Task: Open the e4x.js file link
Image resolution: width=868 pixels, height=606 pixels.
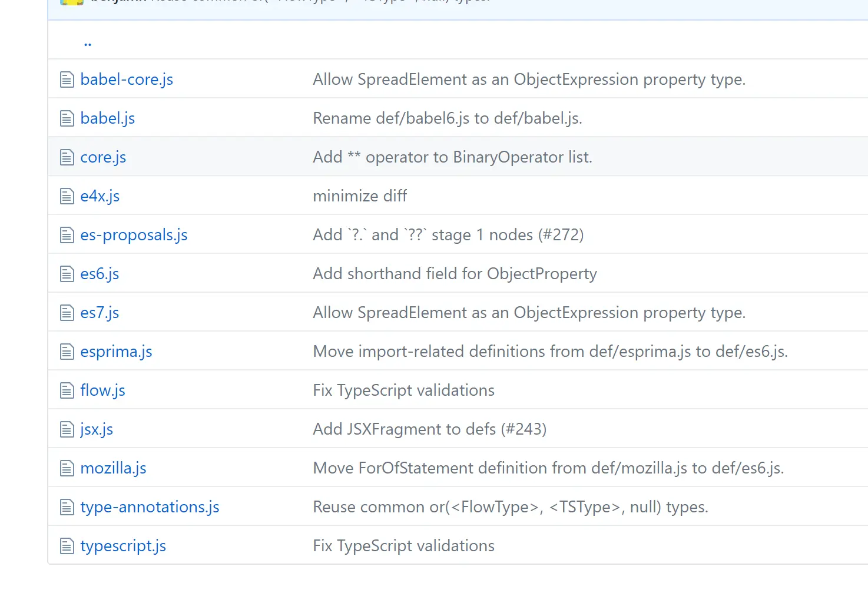Action: point(100,196)
